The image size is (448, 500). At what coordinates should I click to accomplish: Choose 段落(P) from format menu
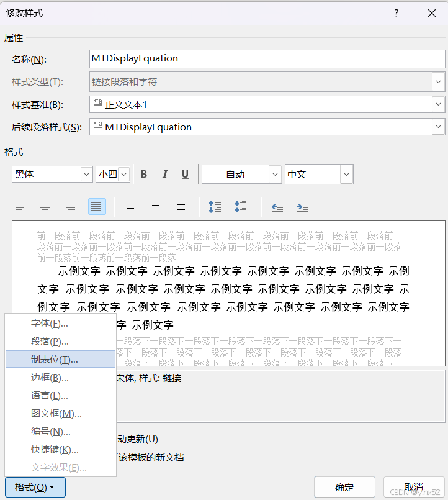tap(61, 342)
